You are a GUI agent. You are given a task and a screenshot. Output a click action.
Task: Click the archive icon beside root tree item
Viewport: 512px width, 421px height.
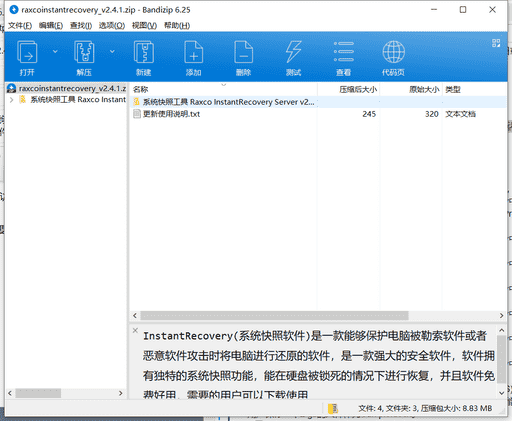tap(11, 88)
